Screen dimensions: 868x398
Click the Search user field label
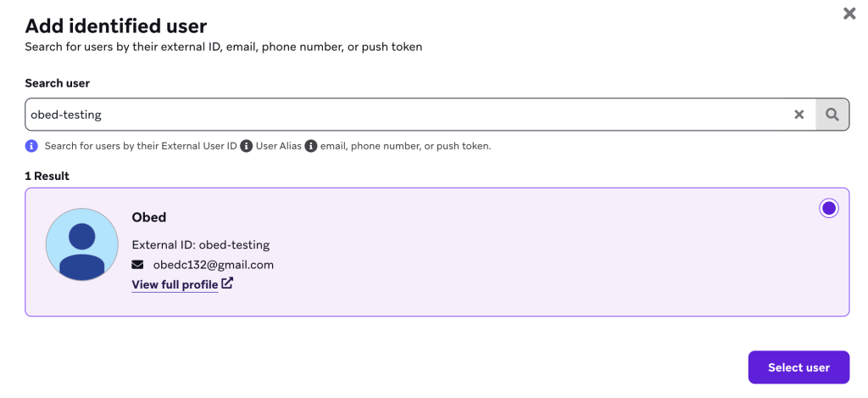pyautogui.click(x=58, y=83)
